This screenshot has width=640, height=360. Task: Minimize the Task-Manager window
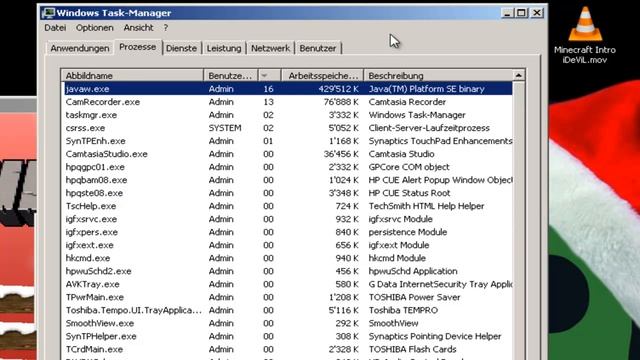pyautogui.click(x=507, y=13)
